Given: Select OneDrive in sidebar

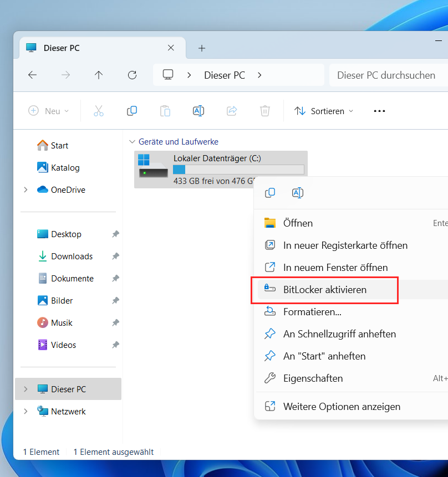Looking at the screenshot, I should (x=61, y=189).
